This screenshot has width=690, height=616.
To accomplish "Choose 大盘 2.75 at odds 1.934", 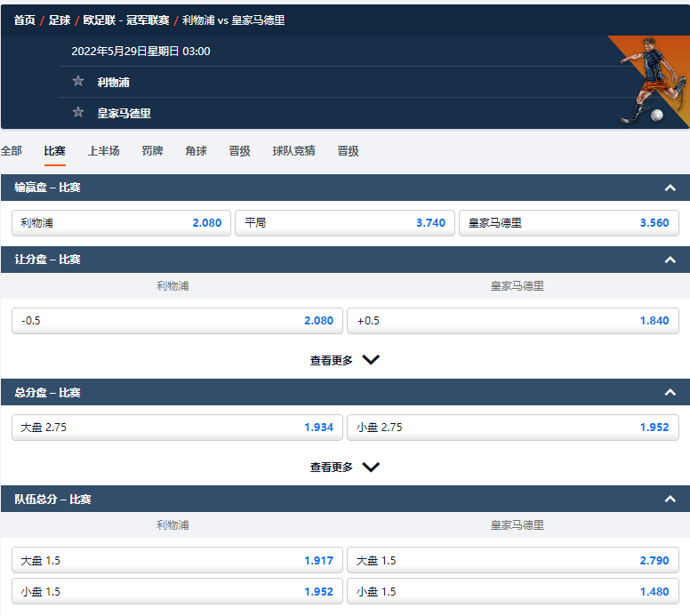I will [x=177, y=428].
